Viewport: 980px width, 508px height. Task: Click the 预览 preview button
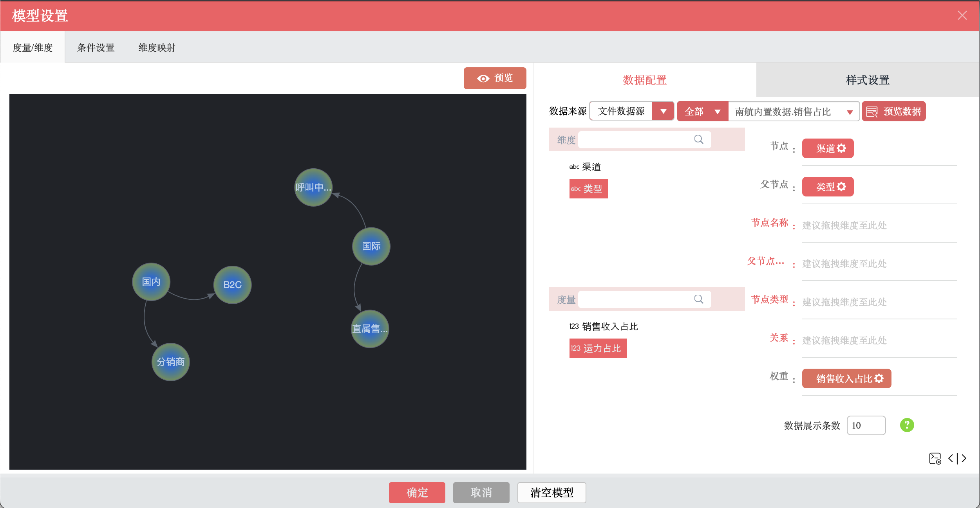[x=495, y=78]
